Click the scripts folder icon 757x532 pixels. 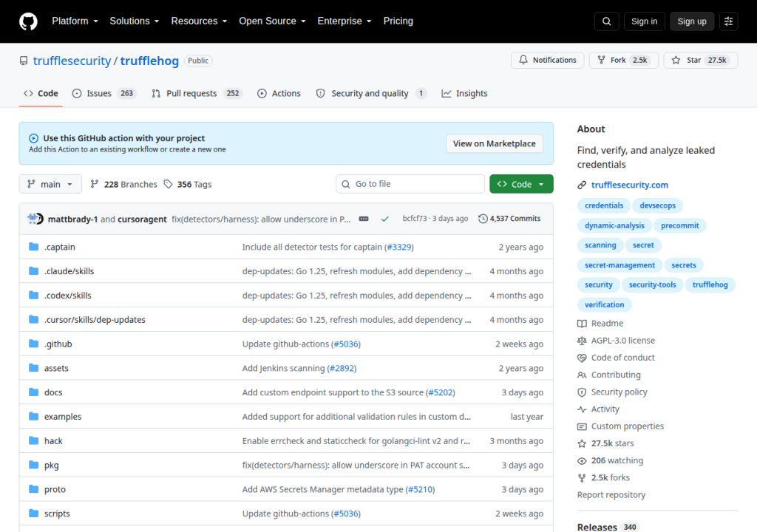[33, 514]
